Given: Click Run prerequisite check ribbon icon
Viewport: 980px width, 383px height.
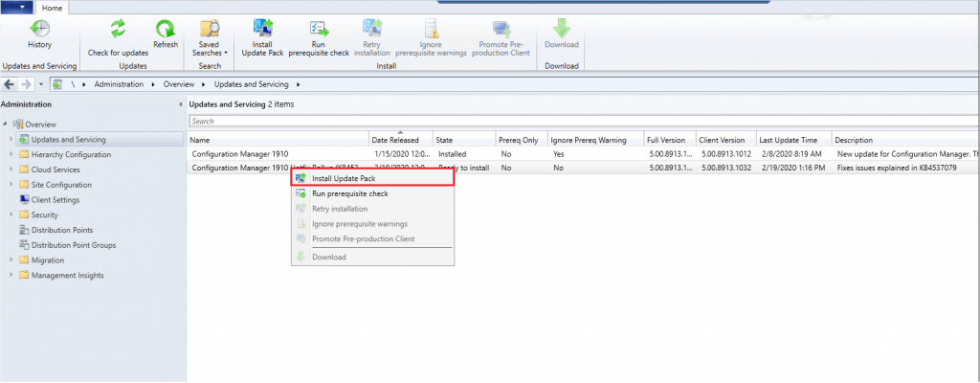Looking at the screenshot, I should click(x=319, y=38).
